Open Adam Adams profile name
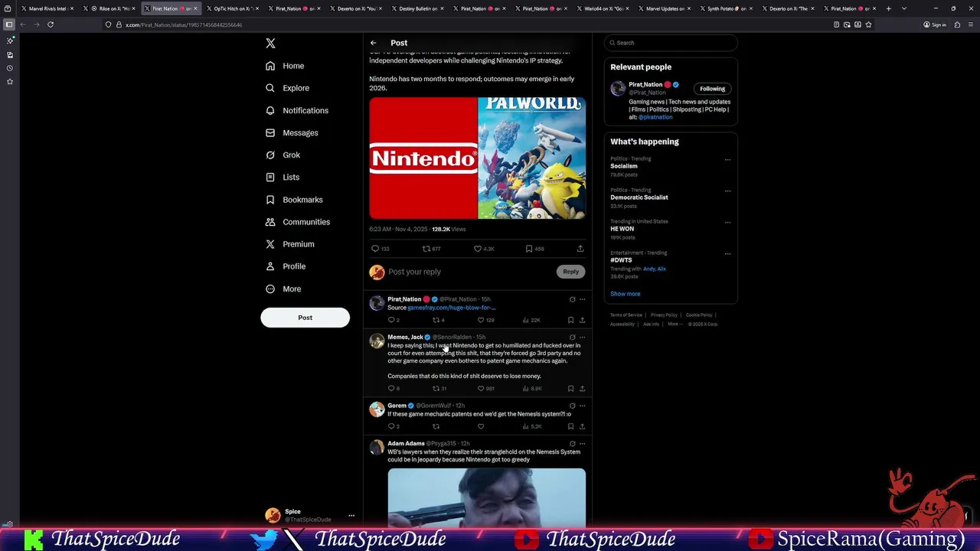This screenshot has height=551, width=980. point(406,443)
